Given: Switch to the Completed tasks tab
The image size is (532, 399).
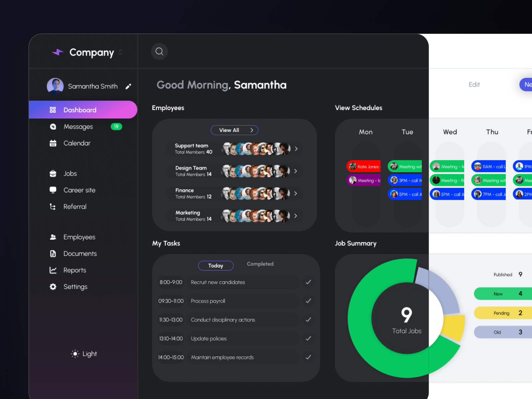Looking at the screenshot, I should tap(260, 264).
